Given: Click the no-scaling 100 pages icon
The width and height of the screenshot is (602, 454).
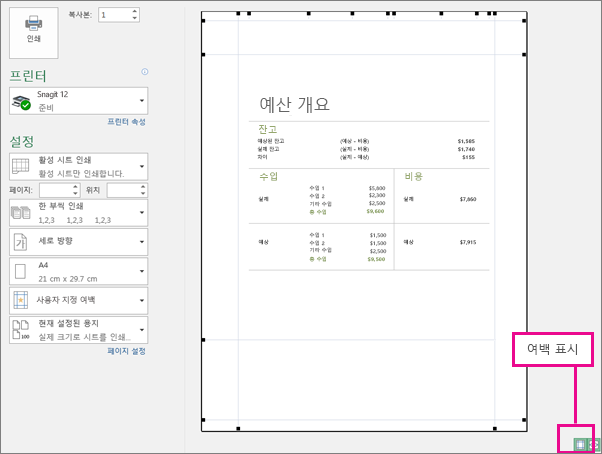Looking at the screenshot, I should coord(21,330).
